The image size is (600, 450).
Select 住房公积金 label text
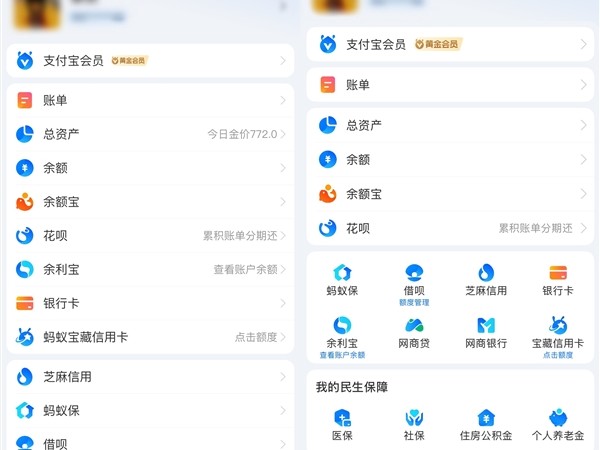[486, 435]
